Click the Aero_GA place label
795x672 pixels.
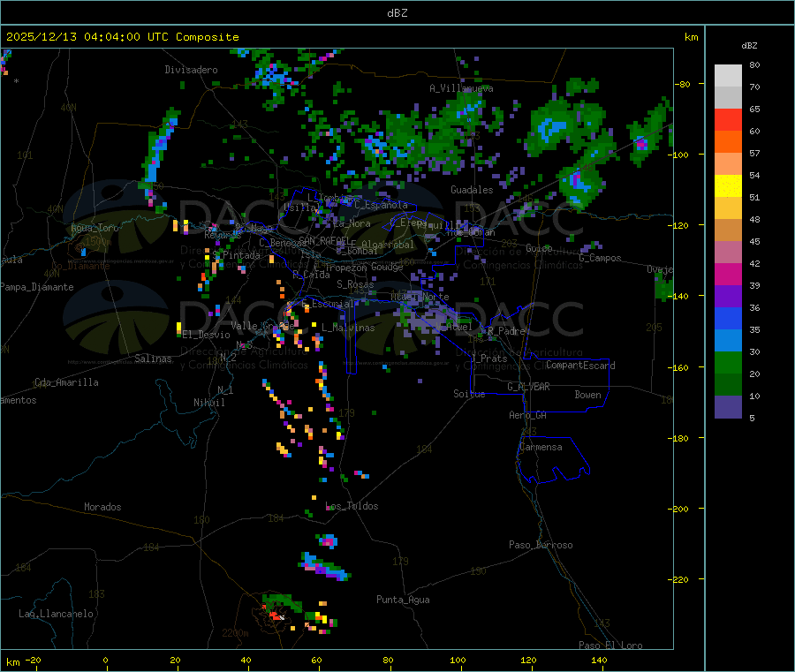[x=528, y=415]
